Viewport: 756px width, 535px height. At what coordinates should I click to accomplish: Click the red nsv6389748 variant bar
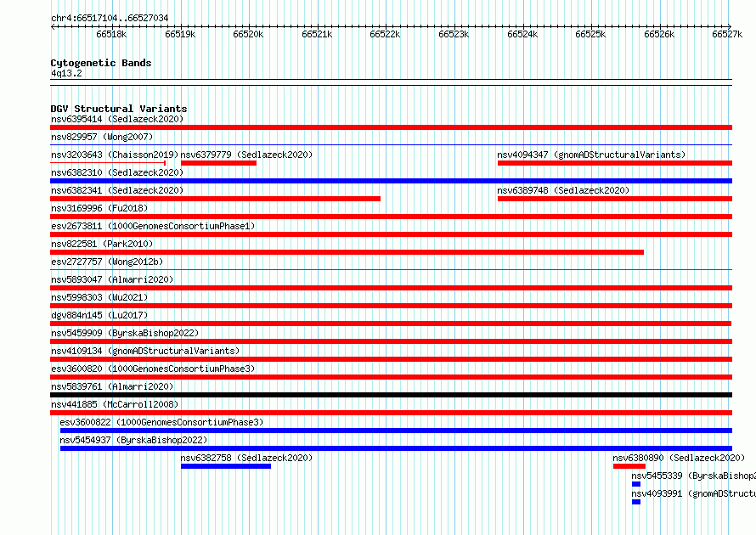point(615,199)
